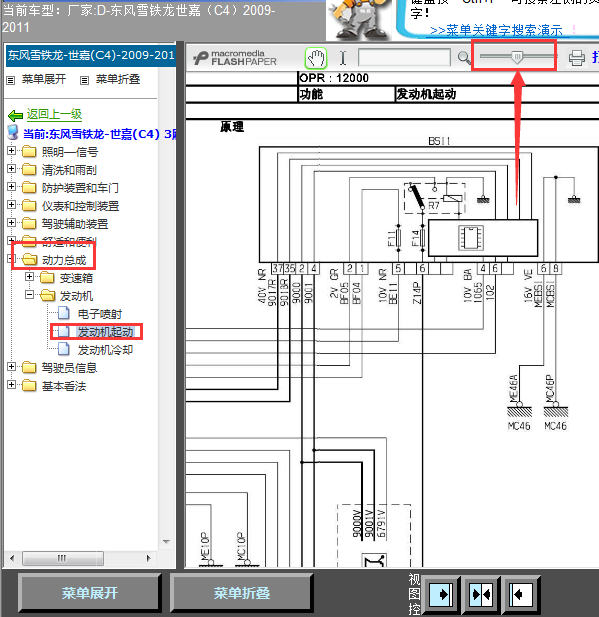Click the small icon before 菜单折叠 at top
The image size is (599, 617).
pyautogui.click(x=84, y=80)
